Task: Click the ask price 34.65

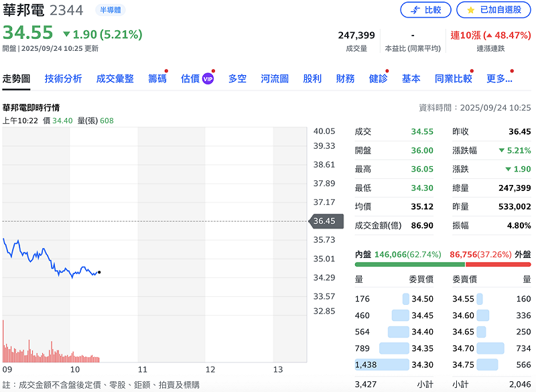Action: coord(463,332)
